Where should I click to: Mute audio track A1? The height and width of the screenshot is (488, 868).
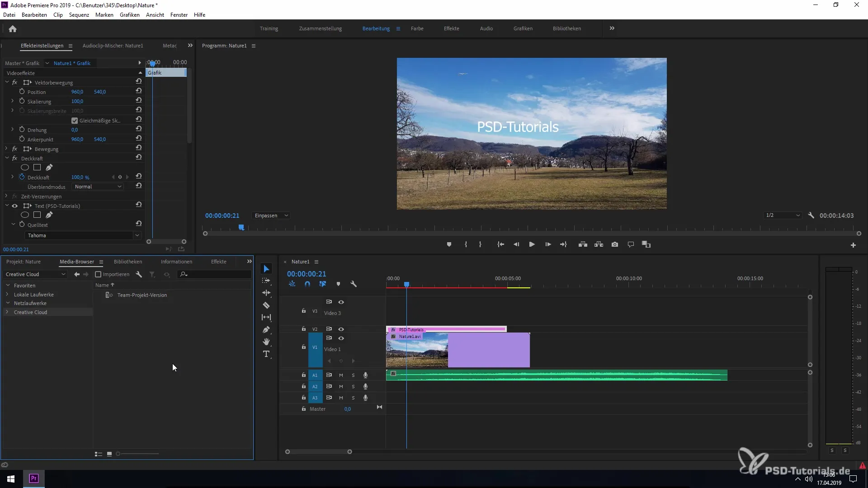[x=341, y=375]
